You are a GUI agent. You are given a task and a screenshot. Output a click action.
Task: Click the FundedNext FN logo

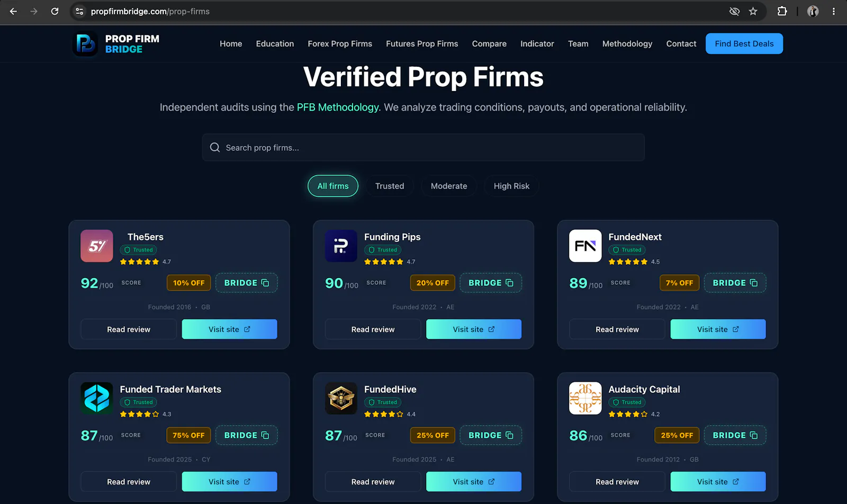tap(585, 246)
